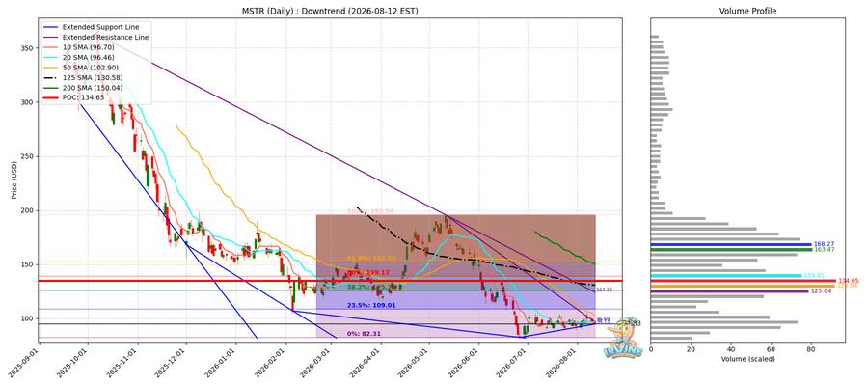Select '10 SMA (96.70)' legend entry
The height and width of the screenshot is (386, 868).
(x=89, y=46)
